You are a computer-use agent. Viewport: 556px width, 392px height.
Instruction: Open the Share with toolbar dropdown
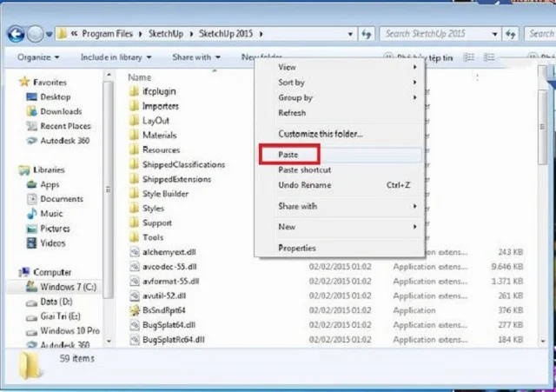[x=196, y=57]
